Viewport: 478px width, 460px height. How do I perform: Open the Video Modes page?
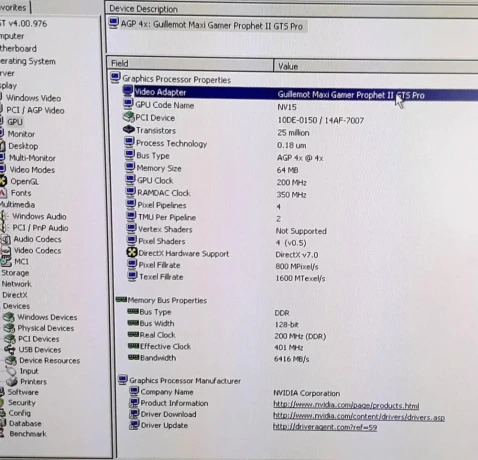(32, 170)
